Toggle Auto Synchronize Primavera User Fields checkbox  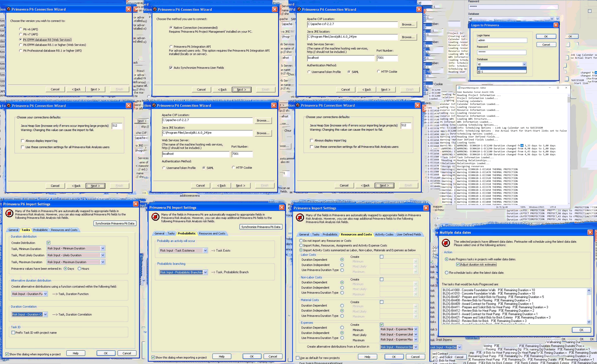point(171,68)
